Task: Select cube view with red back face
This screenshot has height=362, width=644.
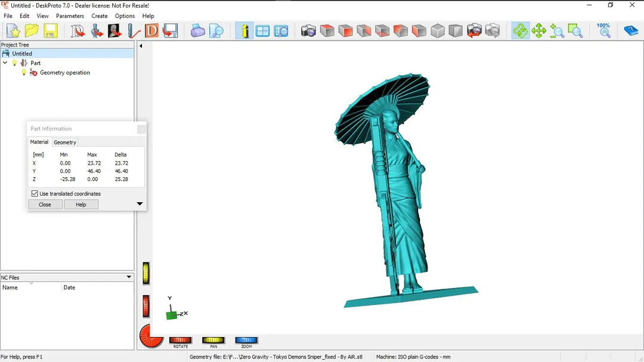Action: (401, 31)
